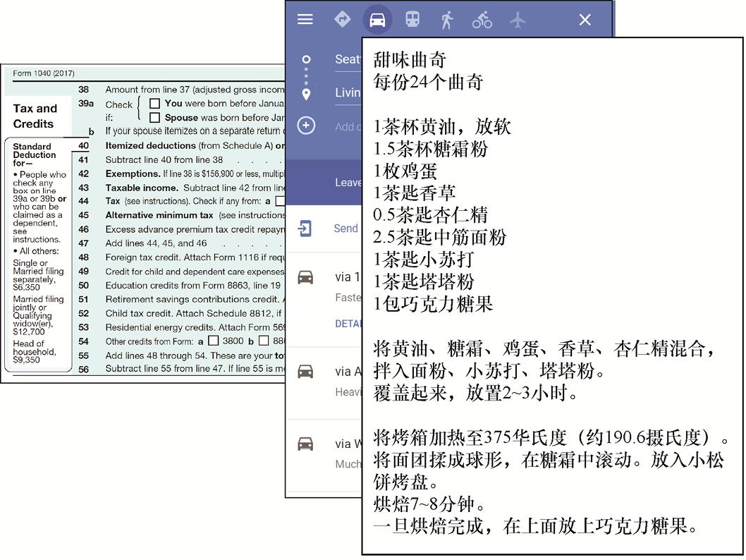The image size is (746, 560).
Task: Select the third car route option
Action: coord(342,444)
